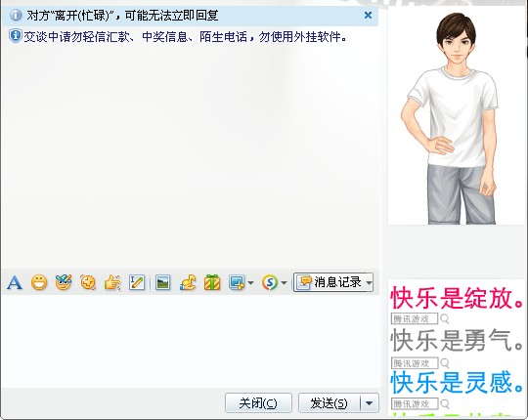Screen dimensions: 528x420
Task: Open 消息记录 message history
Action: click(330, 282)
